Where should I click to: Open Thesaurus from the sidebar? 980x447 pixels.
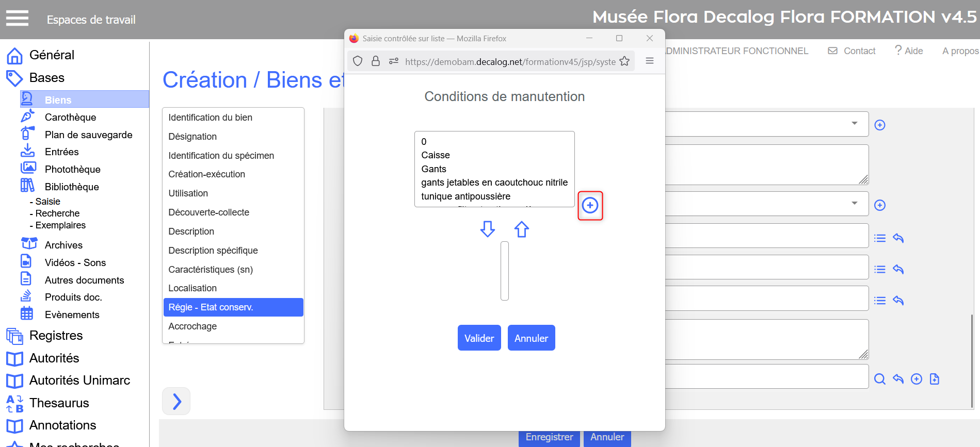click(59, 403)
